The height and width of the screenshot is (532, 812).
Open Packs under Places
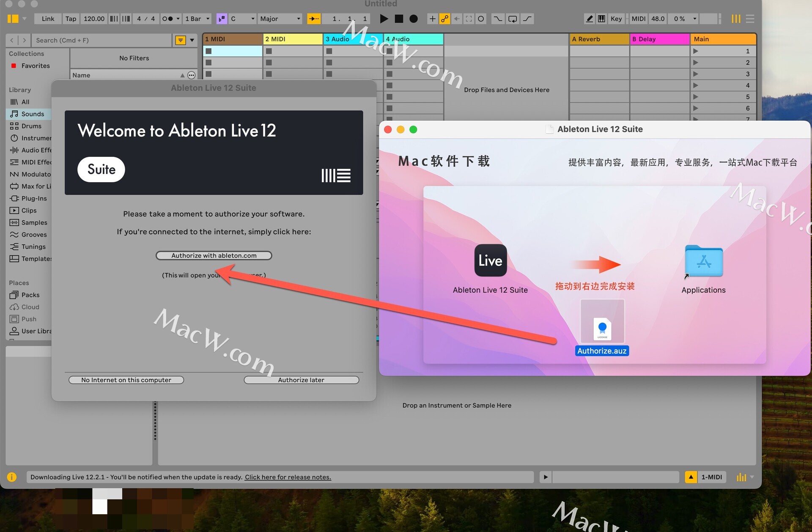click(30, 295)
